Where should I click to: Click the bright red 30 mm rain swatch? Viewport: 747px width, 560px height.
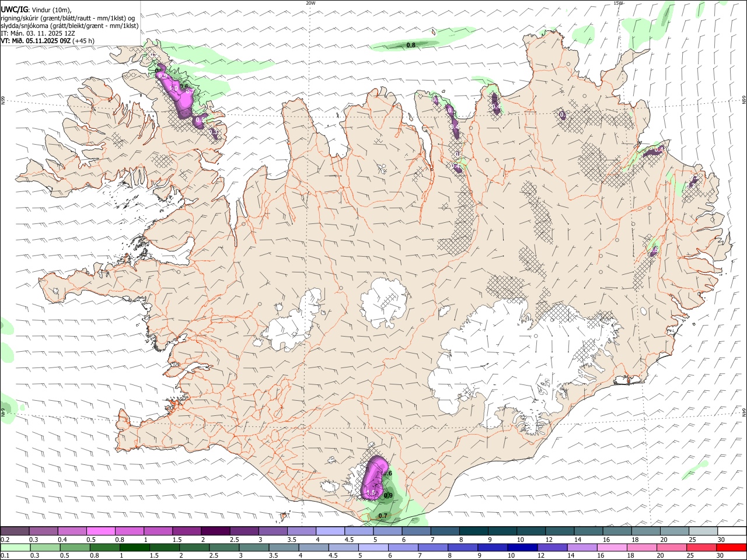(x=731, y=548)
